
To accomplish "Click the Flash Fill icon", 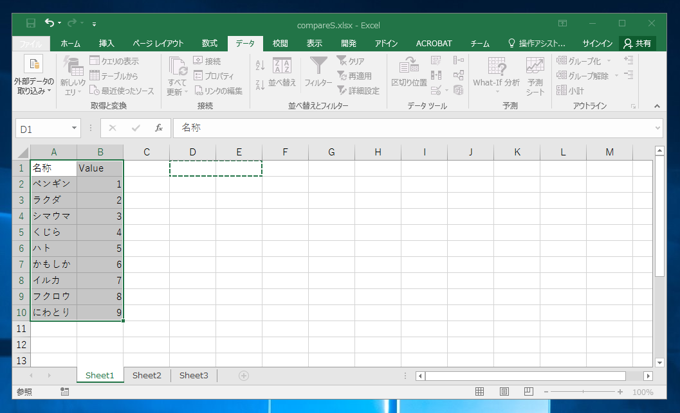I will point(436,60).
